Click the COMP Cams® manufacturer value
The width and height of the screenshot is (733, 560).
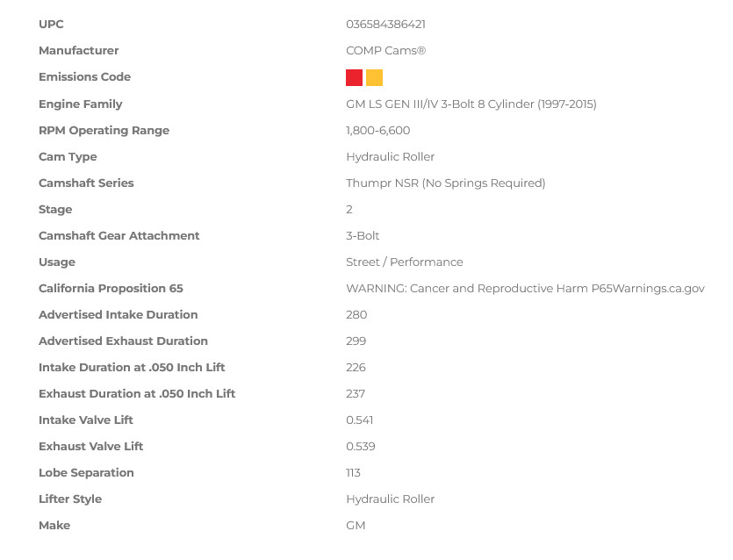point(385,51)
